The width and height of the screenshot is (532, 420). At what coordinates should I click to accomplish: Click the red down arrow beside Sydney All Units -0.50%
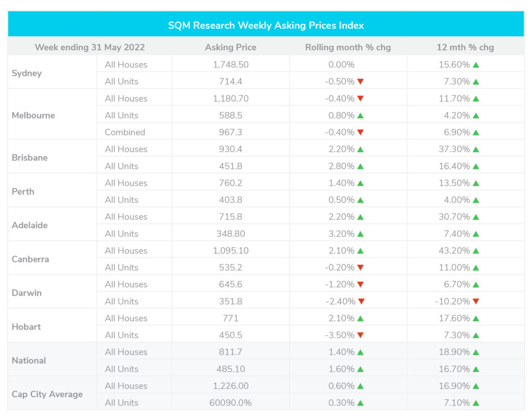(x=361, y=82)
